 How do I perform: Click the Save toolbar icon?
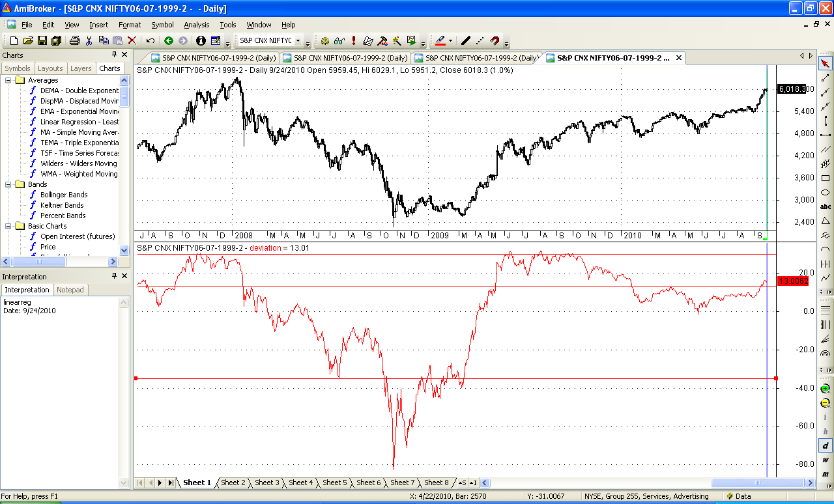tap(42, 40)
